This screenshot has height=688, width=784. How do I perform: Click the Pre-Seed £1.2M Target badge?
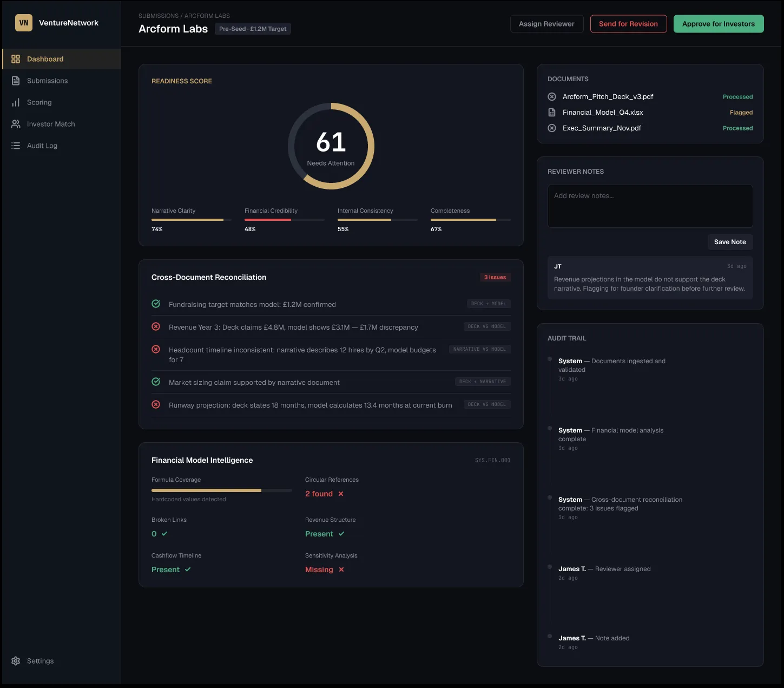(253, 29)
